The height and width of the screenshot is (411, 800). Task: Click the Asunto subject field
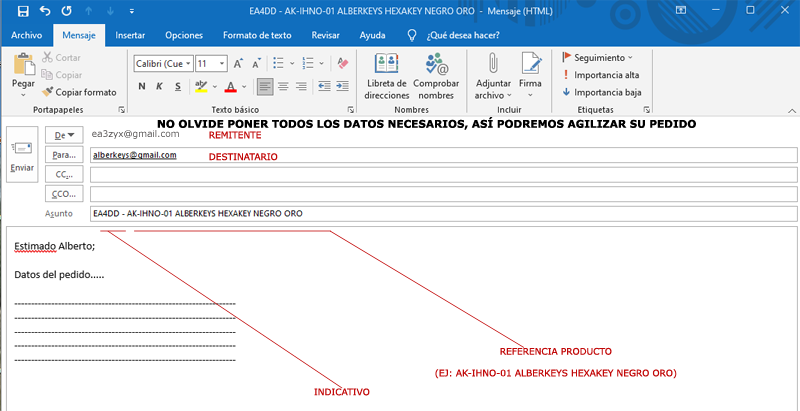click(444, 214)
